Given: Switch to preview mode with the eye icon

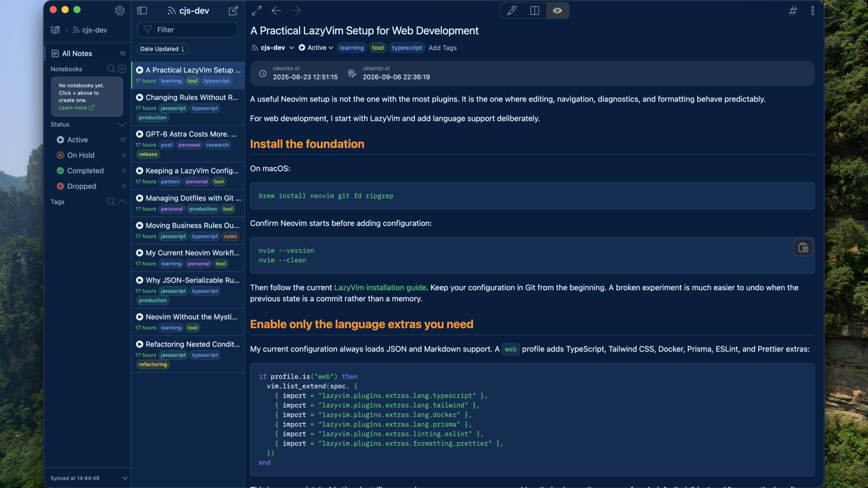Looking at the screenshot, I should pos(557,10).
